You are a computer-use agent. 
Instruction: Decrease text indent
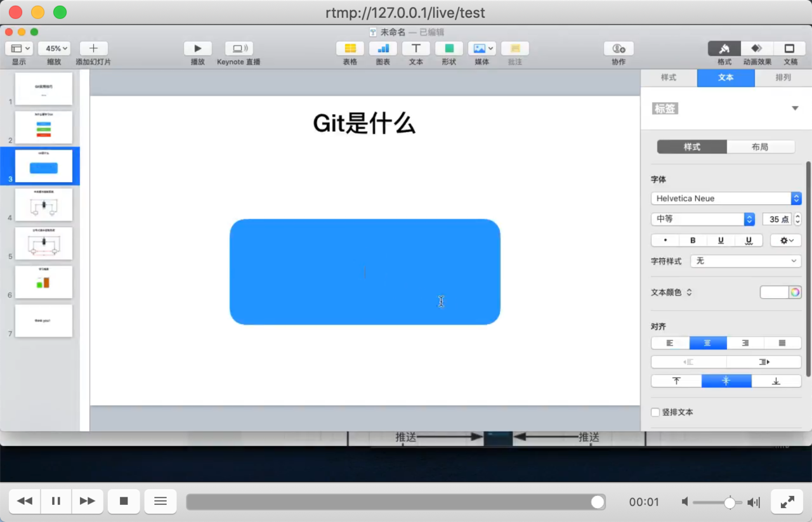point(688,362)
